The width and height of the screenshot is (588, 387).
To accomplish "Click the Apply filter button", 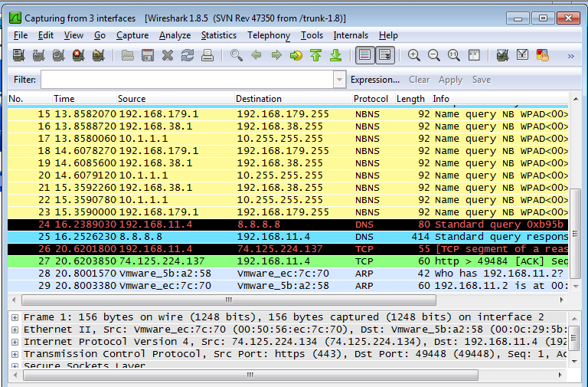I will (x=450, y=80).
